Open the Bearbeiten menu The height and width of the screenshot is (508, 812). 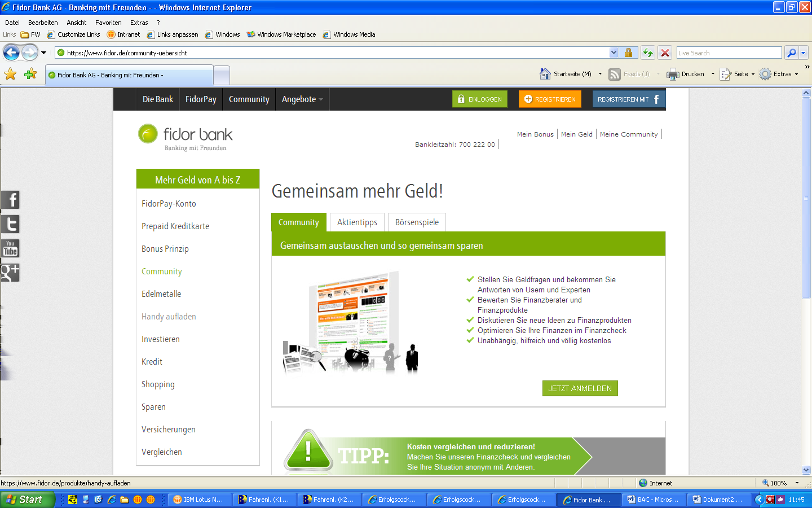[43, 23]
